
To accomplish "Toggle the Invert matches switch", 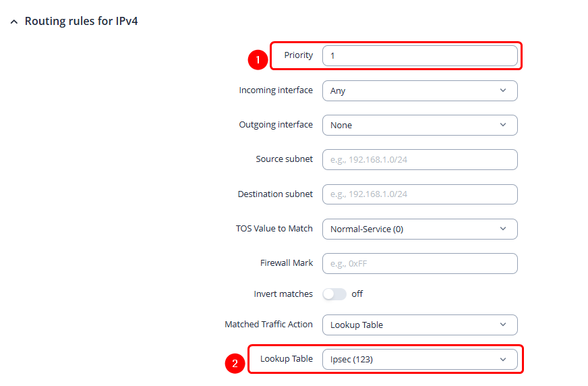I will tap(334, 294).
